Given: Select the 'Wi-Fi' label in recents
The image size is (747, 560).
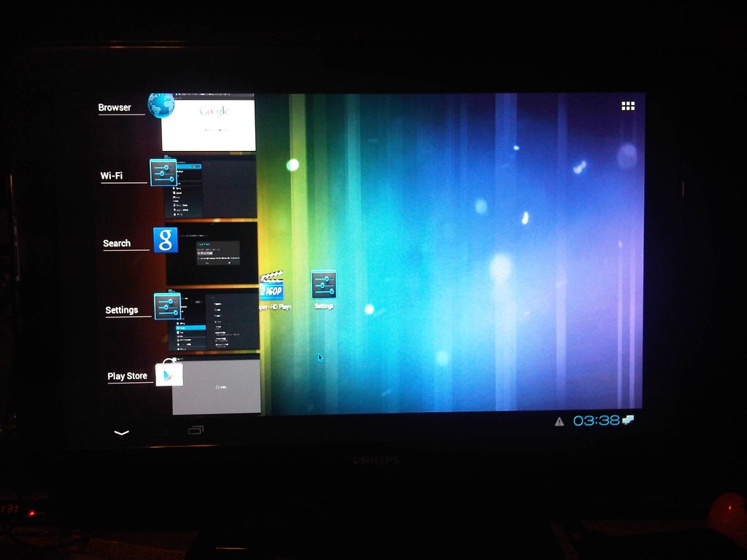Looking at the screenshot, I should tap(112, 176).
